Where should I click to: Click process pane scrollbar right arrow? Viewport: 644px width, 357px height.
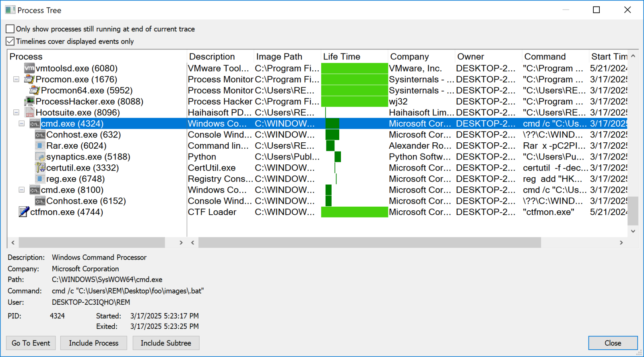pos(181,242)
